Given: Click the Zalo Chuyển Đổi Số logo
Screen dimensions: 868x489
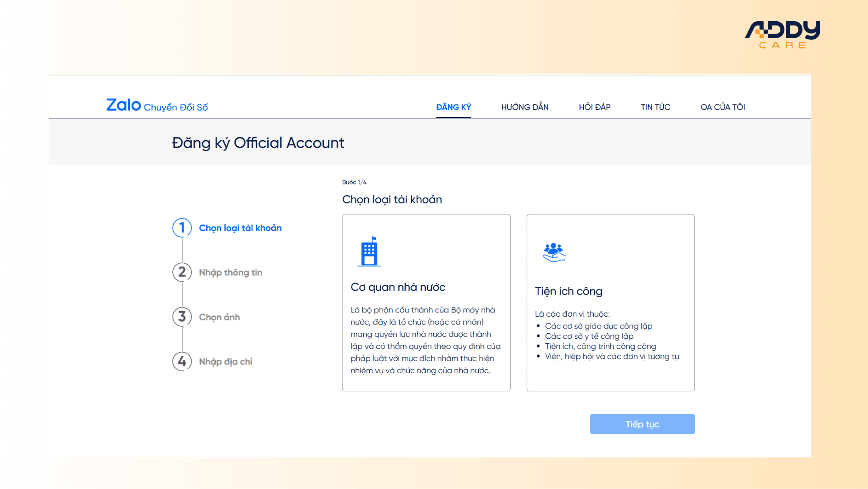Looking at the screenshot, I should click(157, 105).
